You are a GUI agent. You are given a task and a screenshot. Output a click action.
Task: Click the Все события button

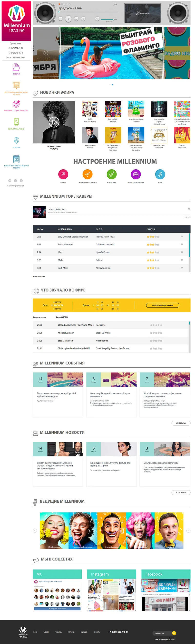click(181, 423)
